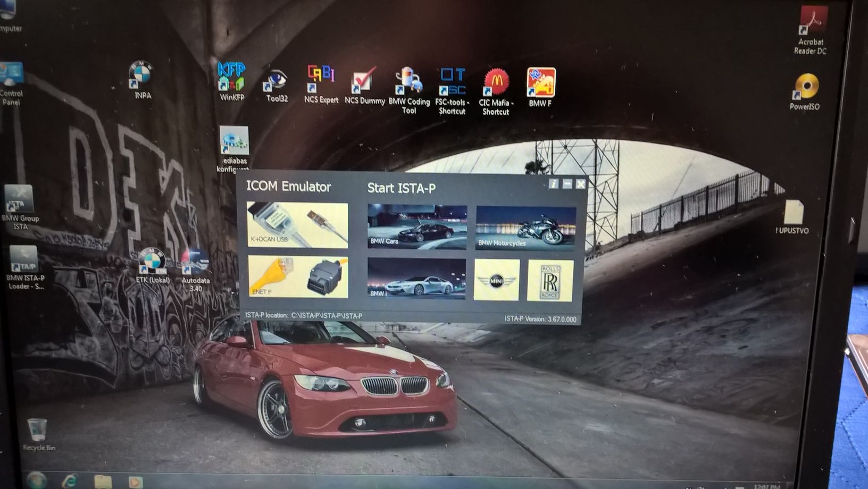868x489 pixels.
Task: Select ENET F interface tile
Action: coord(298,276)
